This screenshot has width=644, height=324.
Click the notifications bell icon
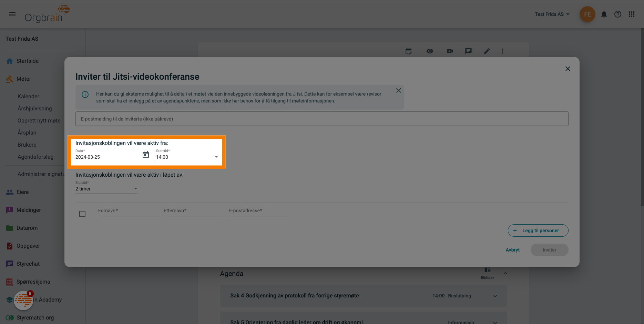[x=604, y=14]
